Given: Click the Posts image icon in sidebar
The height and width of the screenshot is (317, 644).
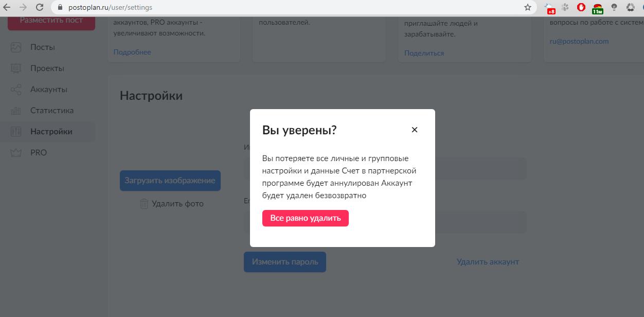Looking at the screenshot, I should click(x=16, y=47).
